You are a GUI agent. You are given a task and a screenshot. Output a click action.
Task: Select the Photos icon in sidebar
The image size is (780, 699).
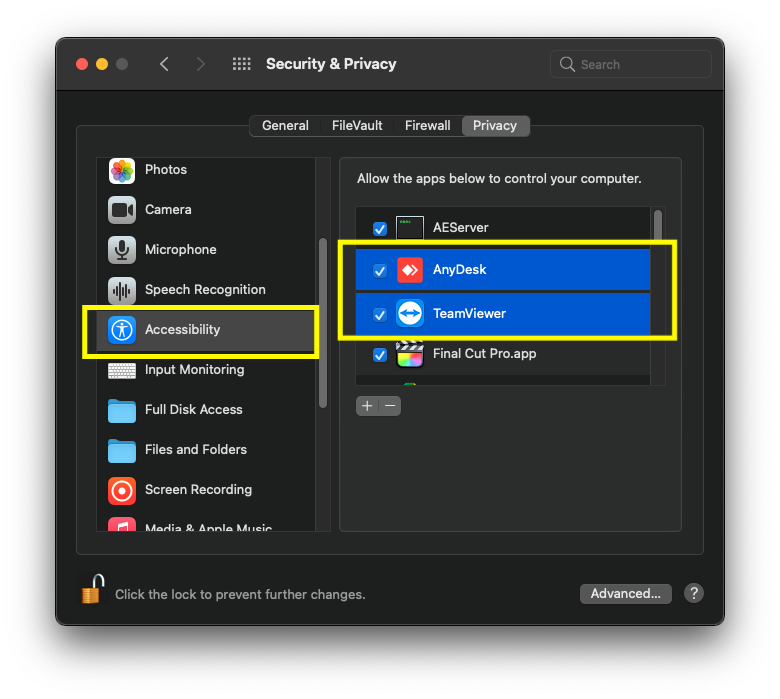click(x=122, y=170)
